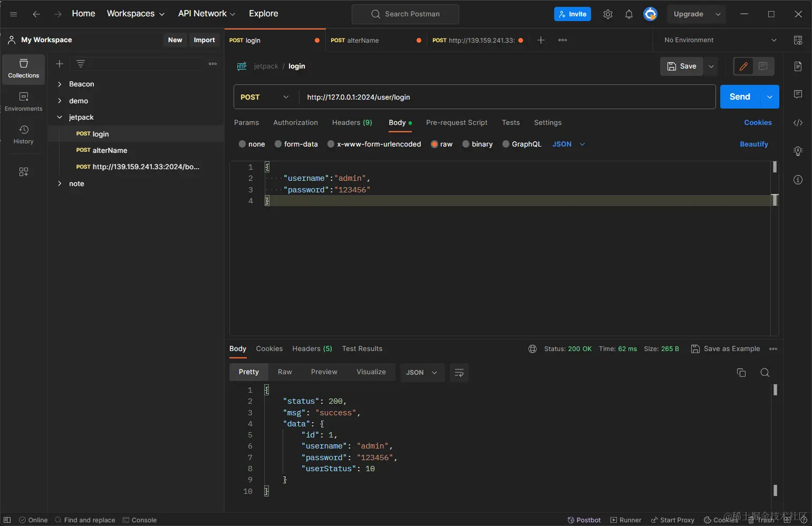Switch to the Params tab

246,123
